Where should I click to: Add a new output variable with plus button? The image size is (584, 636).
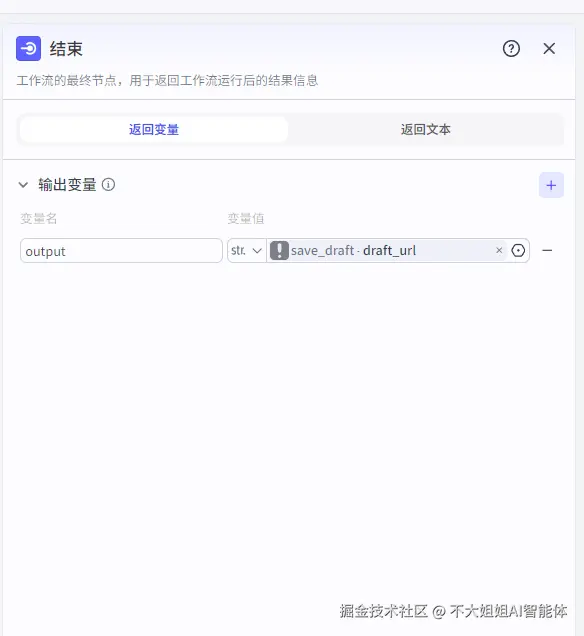point(551,185)
